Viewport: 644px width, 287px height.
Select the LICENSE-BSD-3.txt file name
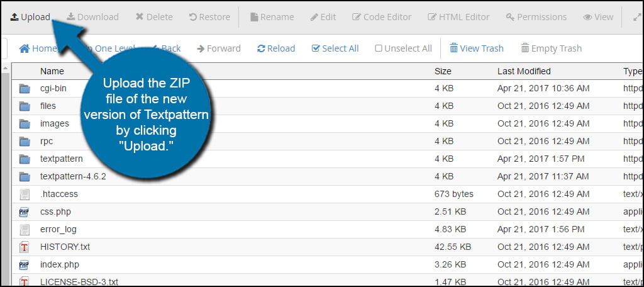[79, 282]
